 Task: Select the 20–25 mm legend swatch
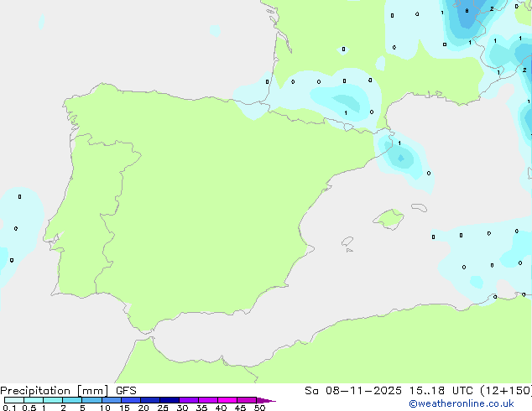pos(150,400)
